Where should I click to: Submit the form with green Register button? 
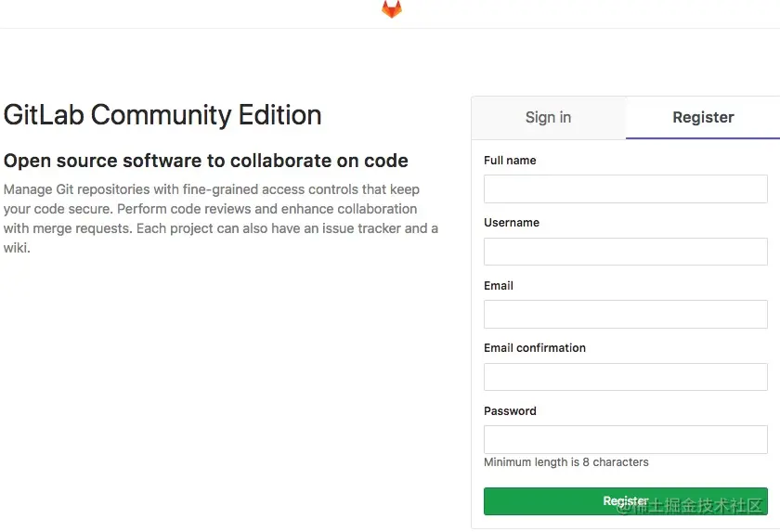(x=625, y=501)
